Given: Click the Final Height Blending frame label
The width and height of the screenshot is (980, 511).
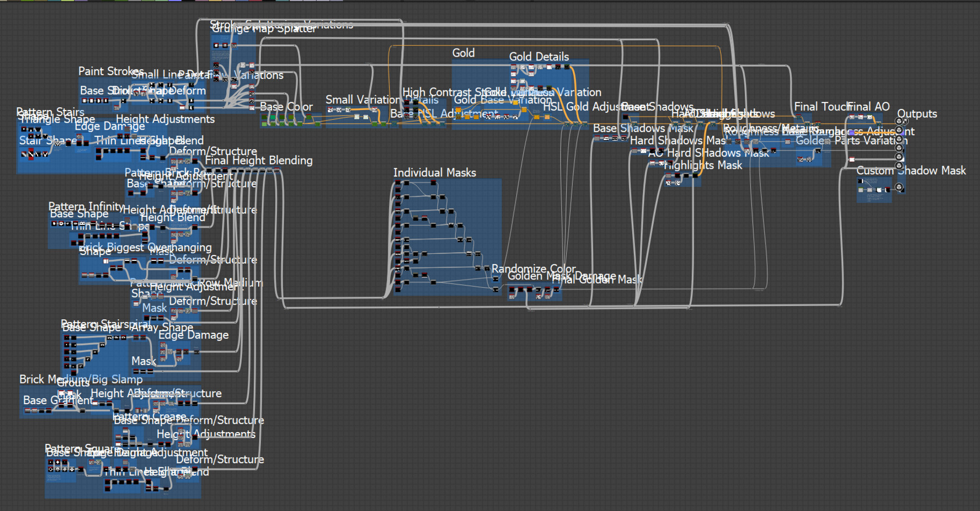Looking at the screenshot, I should coord(259,161).
